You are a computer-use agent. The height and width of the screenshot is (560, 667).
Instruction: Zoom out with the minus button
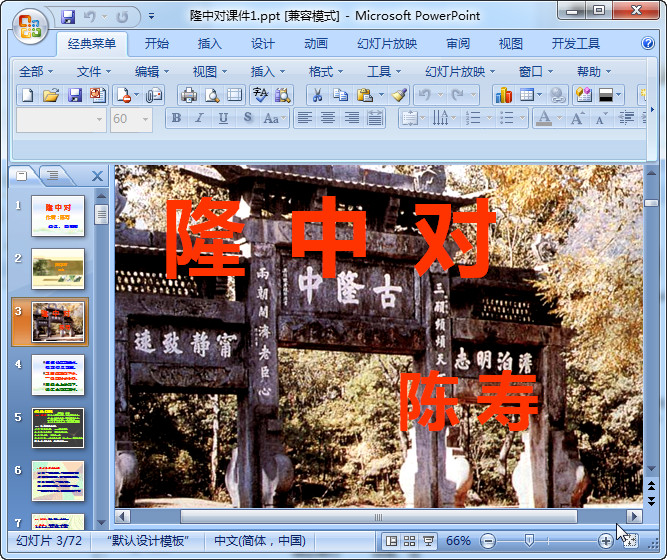(x=487, y=541)
